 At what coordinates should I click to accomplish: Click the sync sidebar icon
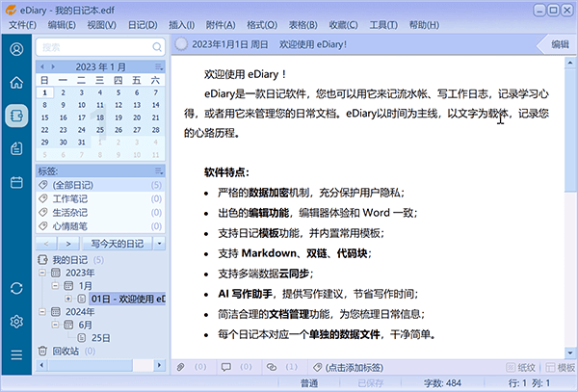click(16, 288)
